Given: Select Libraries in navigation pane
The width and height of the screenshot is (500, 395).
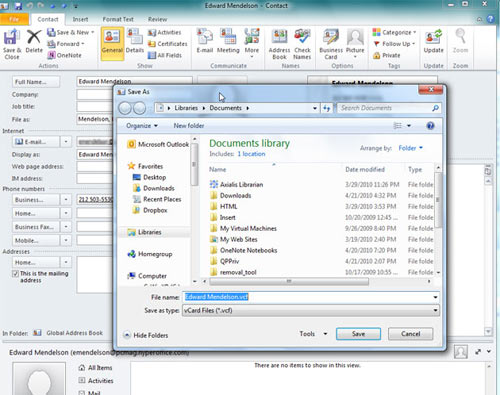Looking at the screenshot, I should [144, 232].
